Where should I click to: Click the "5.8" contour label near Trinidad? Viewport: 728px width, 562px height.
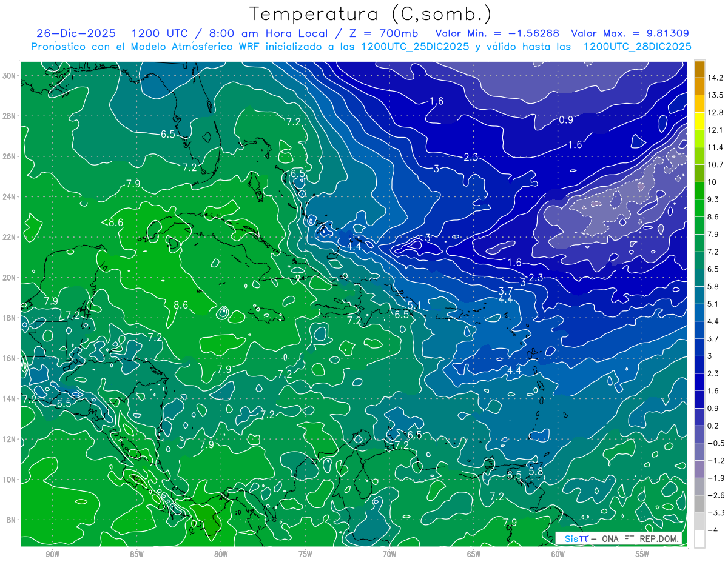(x=535, y=470)
